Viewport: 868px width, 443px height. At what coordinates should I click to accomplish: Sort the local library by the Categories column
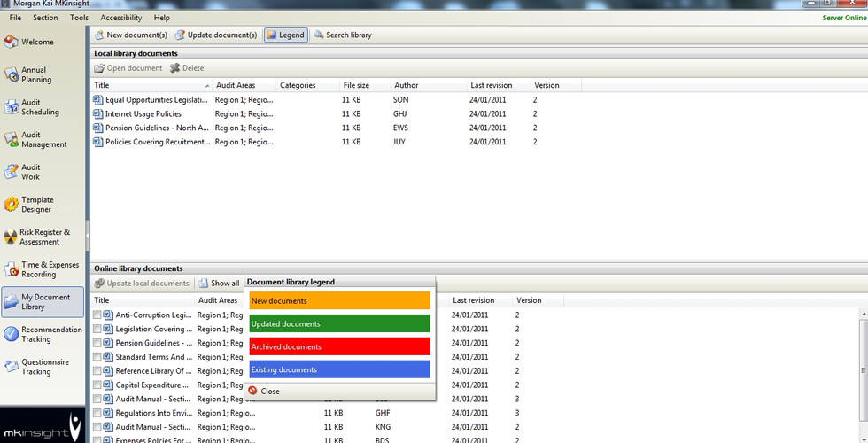tap(307, 85)
